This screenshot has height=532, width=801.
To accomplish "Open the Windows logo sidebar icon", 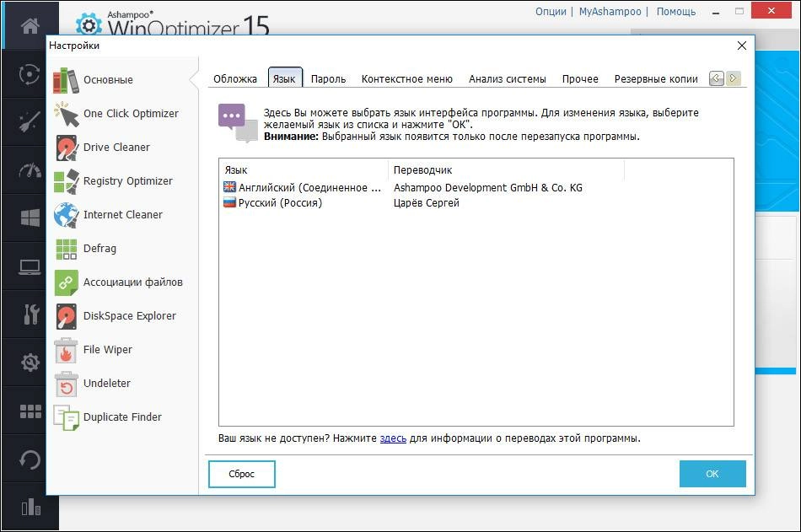I will [30, 218].
